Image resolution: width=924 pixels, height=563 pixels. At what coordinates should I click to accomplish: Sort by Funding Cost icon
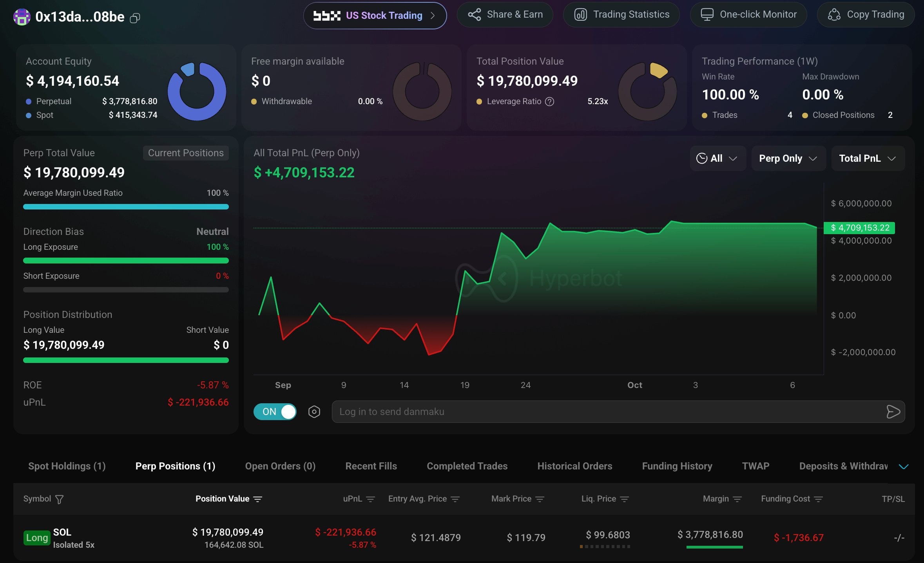[x=818, y=499]
